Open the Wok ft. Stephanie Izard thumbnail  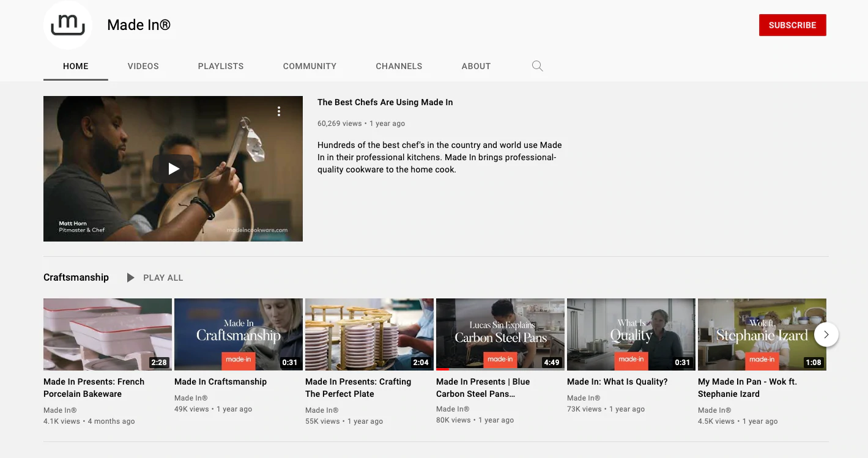pos(762,334)
